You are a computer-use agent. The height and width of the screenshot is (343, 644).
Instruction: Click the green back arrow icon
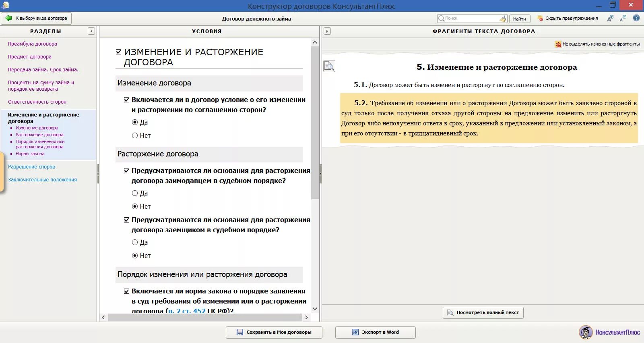[8, 18]
